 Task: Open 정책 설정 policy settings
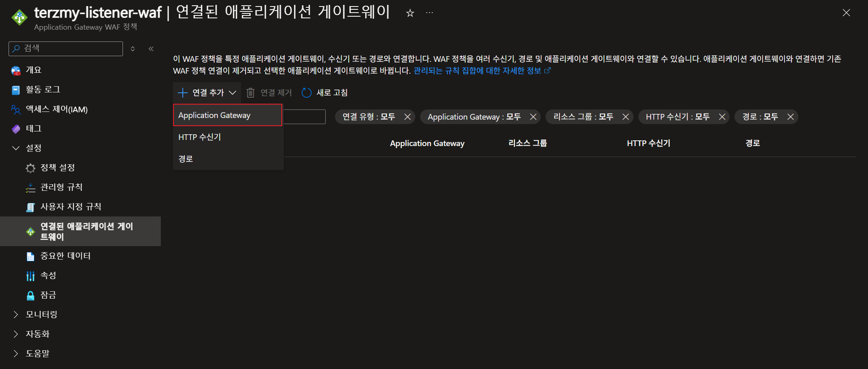[x=57, y=168]
